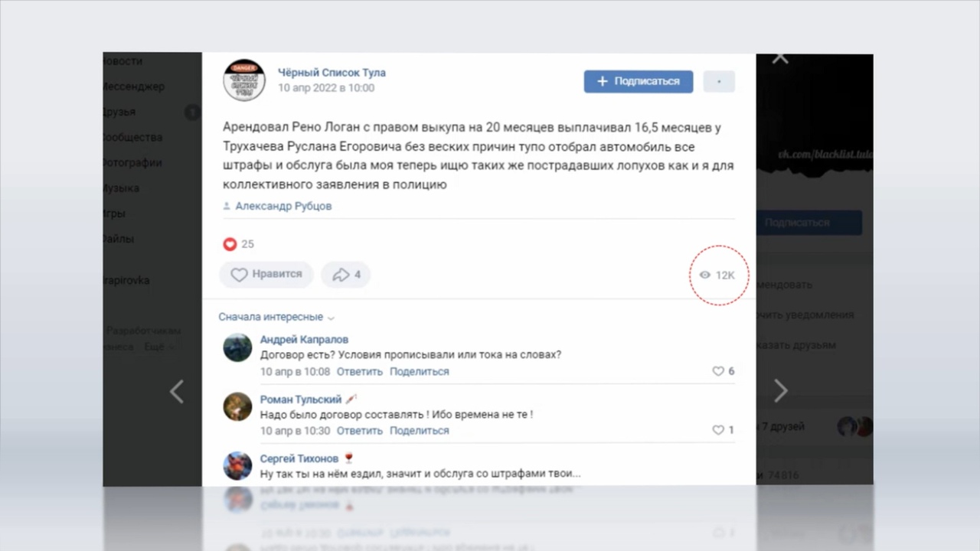
Task: Close the post viewer with X
Action: pos(780,58)
